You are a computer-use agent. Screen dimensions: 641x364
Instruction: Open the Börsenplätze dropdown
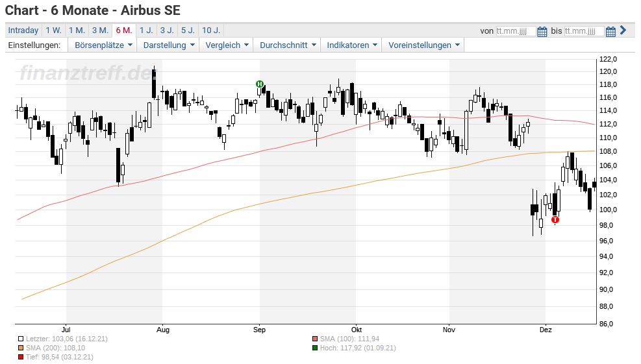[x=103, y=45]
